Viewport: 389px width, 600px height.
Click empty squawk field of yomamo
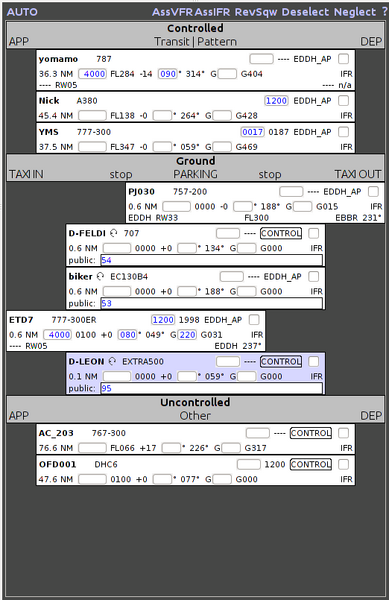coord(261,59)
